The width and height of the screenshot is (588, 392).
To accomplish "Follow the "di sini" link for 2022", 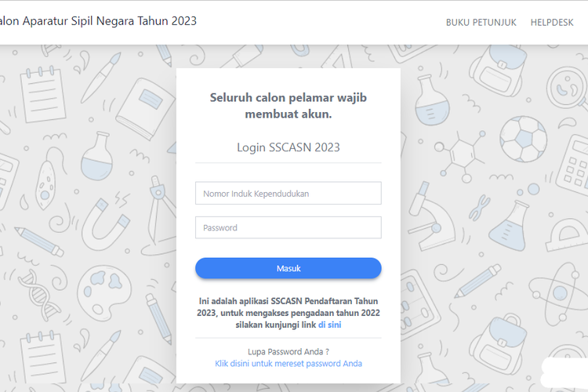I will [329, 325].
